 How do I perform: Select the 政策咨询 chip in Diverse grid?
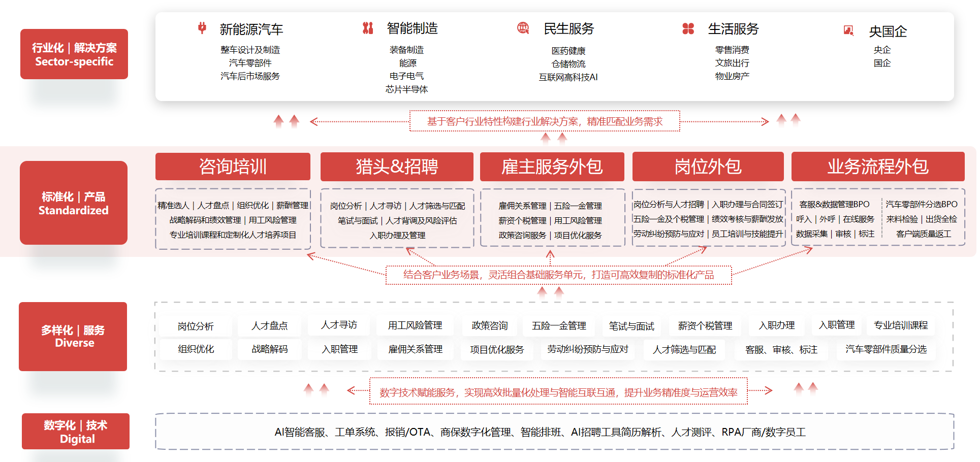tap(490, 326)
